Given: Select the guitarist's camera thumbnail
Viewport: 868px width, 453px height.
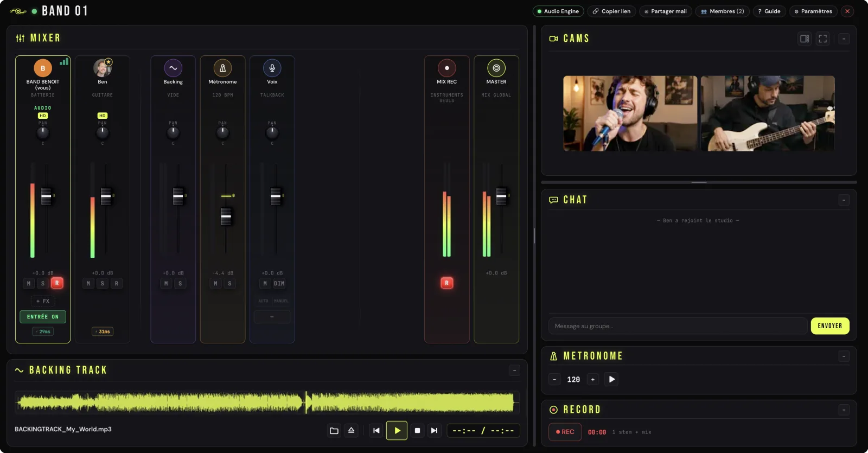Looking at the screenshot, I should click(768, 113).
